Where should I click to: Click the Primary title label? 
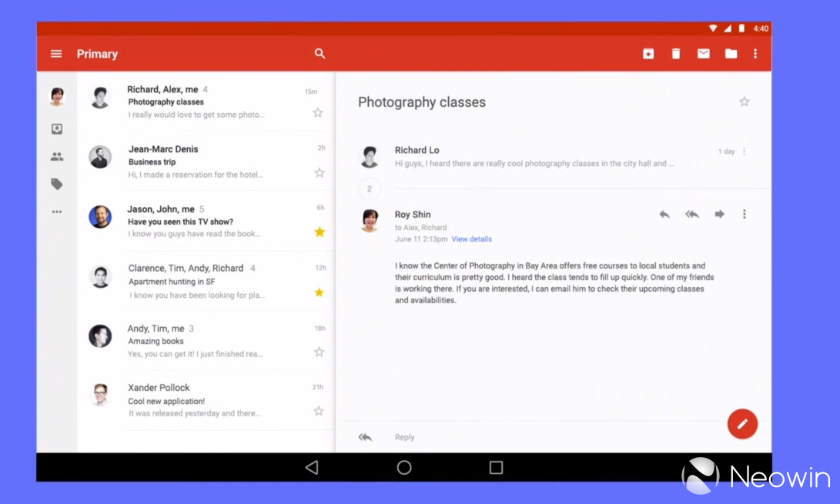click(97, 54)
